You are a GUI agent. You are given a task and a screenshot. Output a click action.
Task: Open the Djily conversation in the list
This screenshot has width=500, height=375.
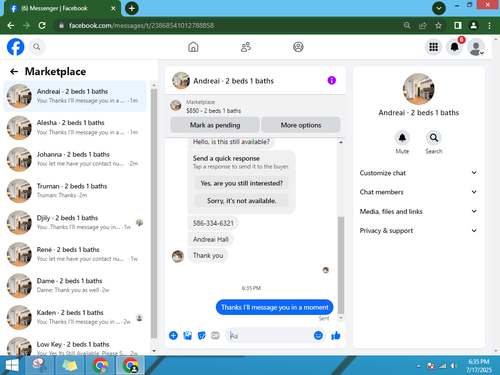pyautogui.click(x=75, y=223)
